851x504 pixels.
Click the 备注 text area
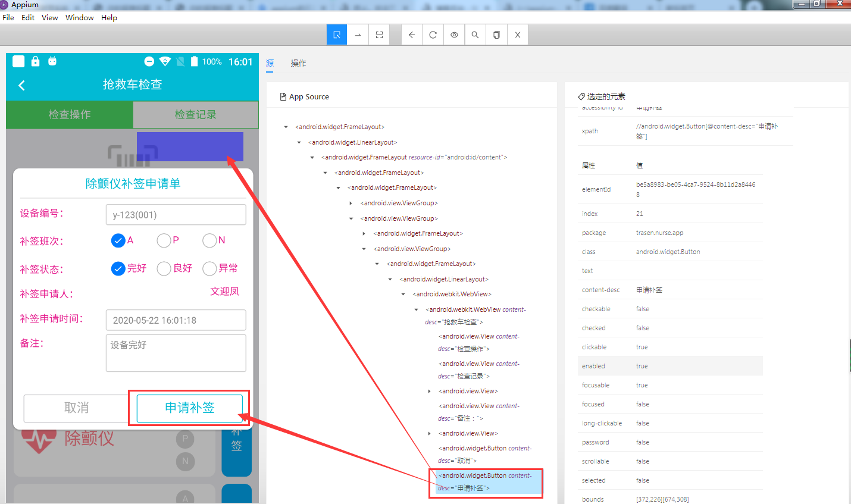[x=176, y=353]
